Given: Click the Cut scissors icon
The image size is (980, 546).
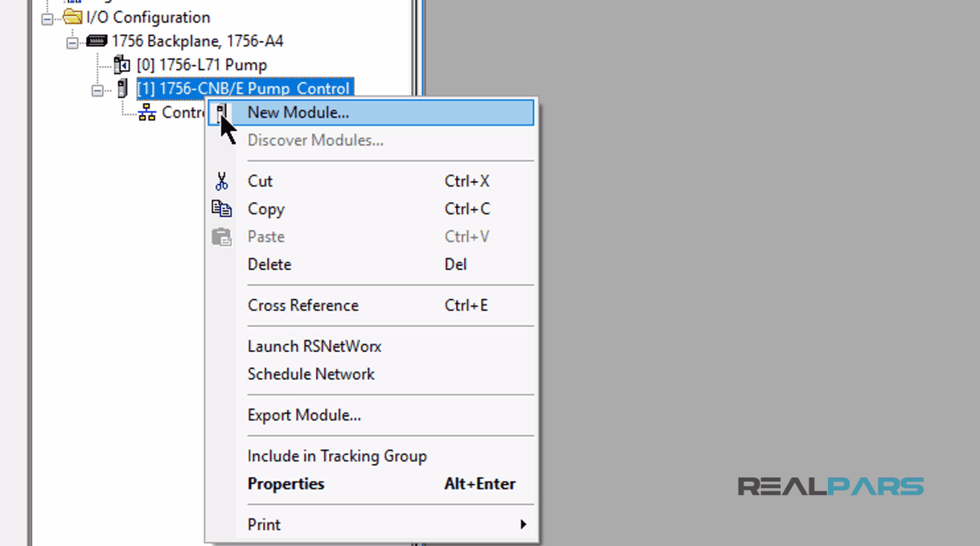Looking at the screenshot, I should click(x=221, y=180).
